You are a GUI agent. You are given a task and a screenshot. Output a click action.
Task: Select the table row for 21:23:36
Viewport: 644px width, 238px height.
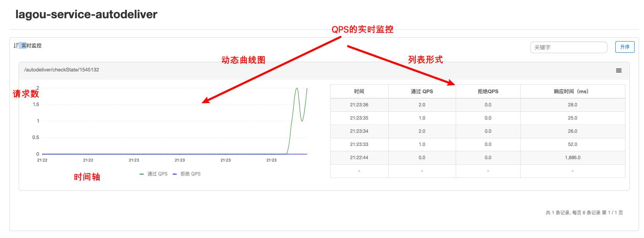[477, 105]
